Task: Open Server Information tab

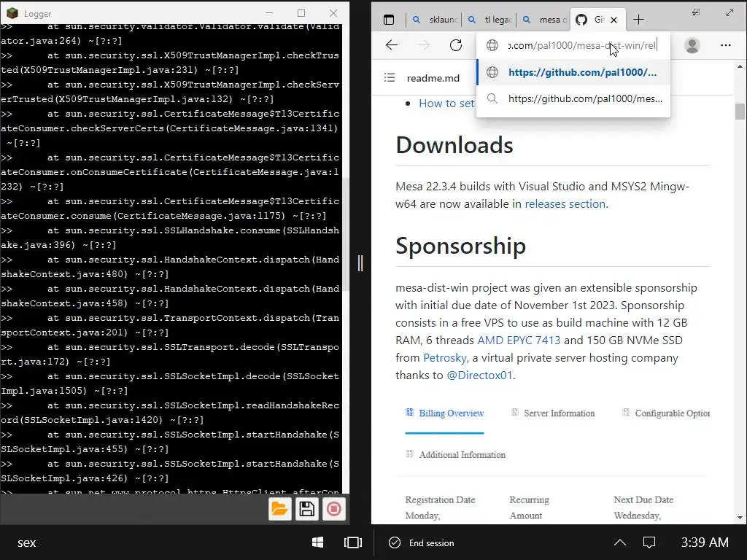Action: (x=553, y=413)
